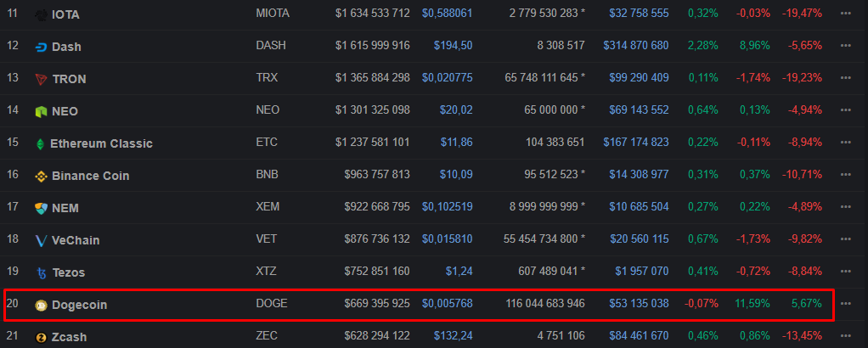Image resolution: width=868 pixels, height=348 pixels.
Task: Click the TRON coin logo
Action: click(41, 79)
